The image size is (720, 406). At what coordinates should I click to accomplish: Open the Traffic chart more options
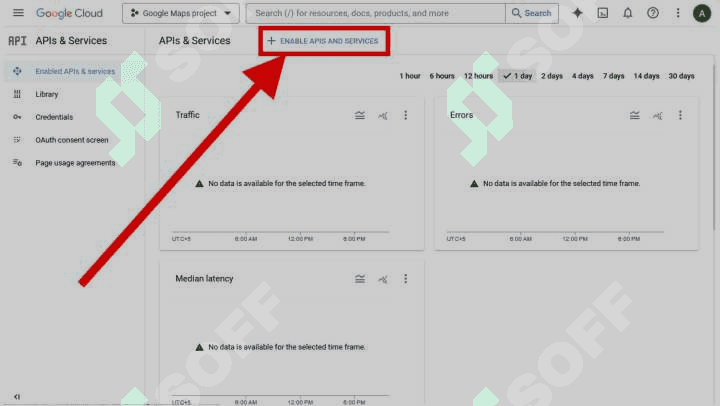pyautogui.click(x=405, y=115)
